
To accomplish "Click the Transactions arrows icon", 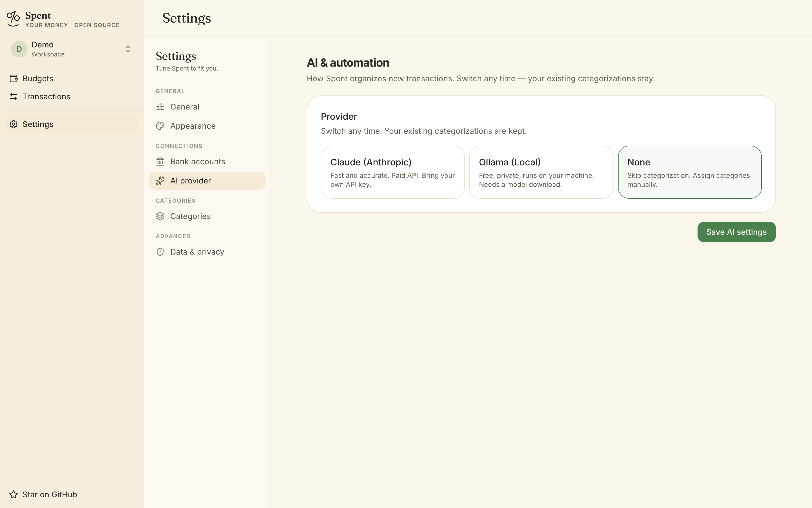I will (14, 97).
